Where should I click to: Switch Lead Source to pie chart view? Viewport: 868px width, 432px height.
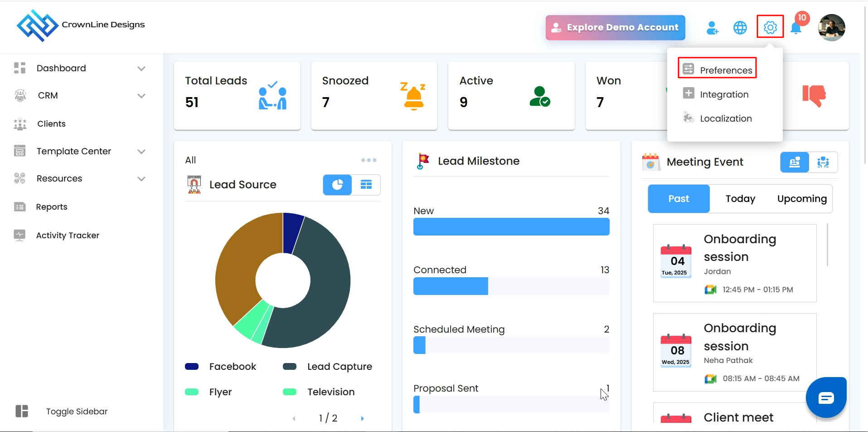[x=337, y=185]
